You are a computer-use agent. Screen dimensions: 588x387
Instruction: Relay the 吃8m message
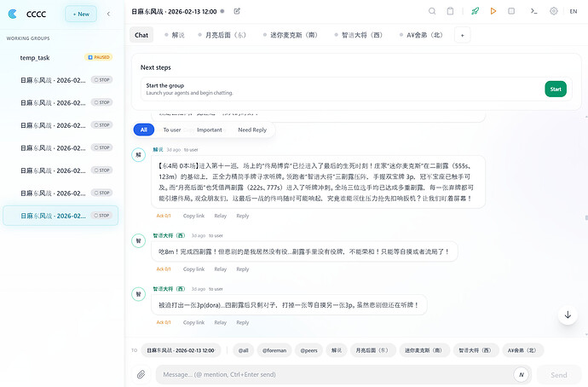221,269
